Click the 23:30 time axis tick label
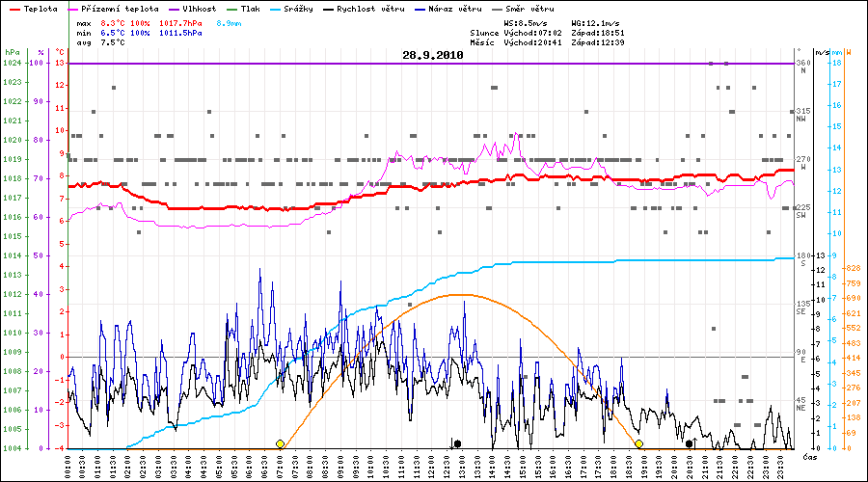Screen dimensions: 868x482 [780, 468]
